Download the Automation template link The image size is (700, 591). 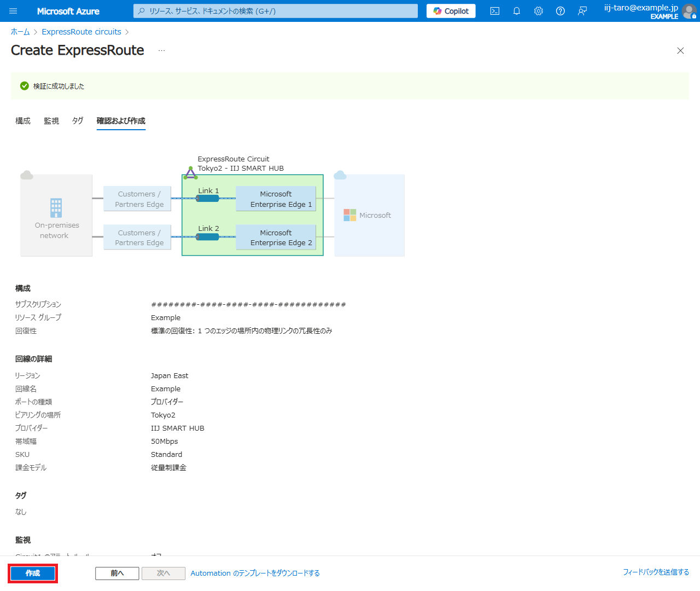coord(255,573)
